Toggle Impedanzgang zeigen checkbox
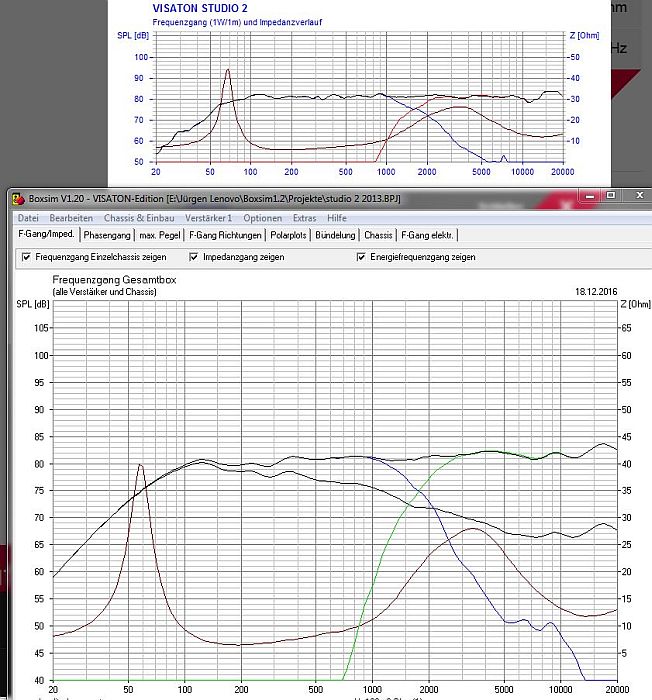This screenshot has height=700, width=652. coord(194,257)
